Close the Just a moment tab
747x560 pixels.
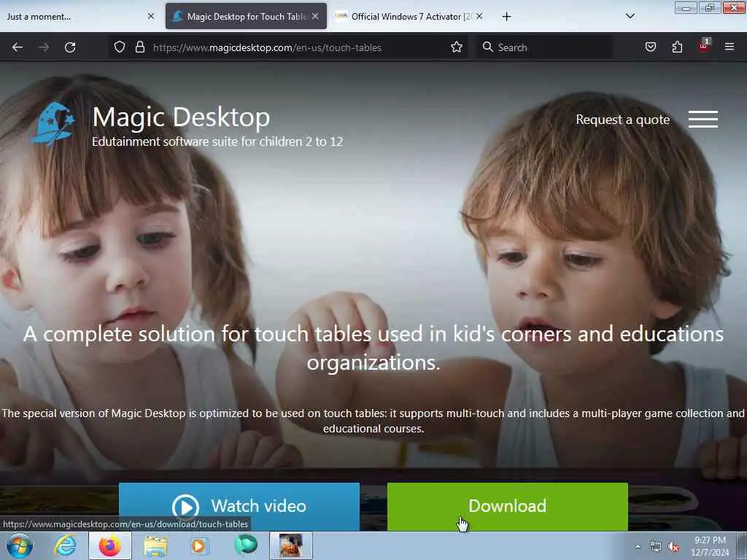pyautogui.click(x=151, y=16)
